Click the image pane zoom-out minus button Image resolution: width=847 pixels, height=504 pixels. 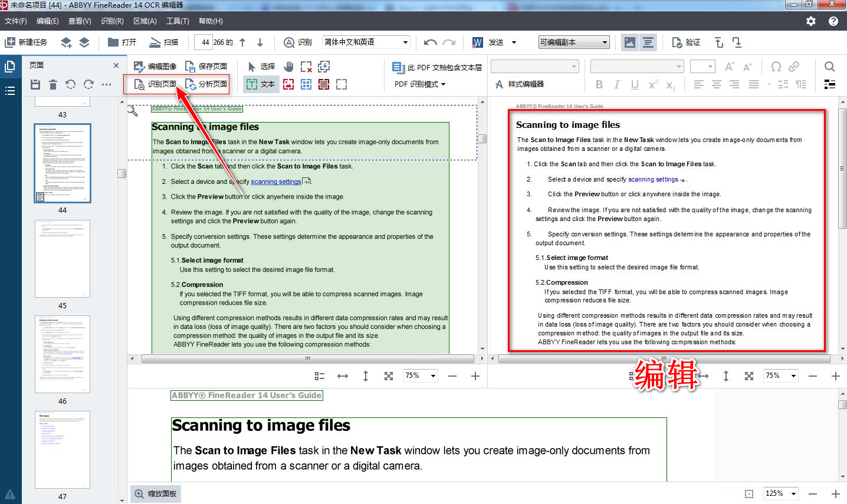452,376
